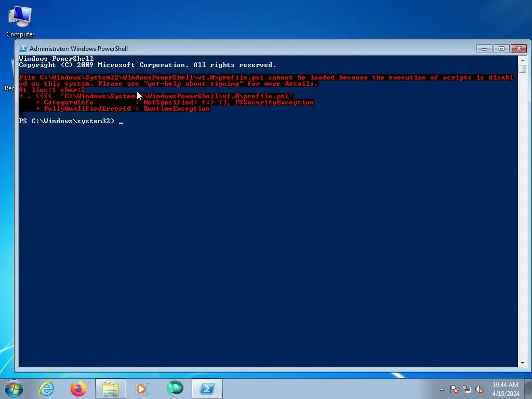The image size is (532, 399).
Task: Open the muted volume tray icon
Action: click(480, 389)
